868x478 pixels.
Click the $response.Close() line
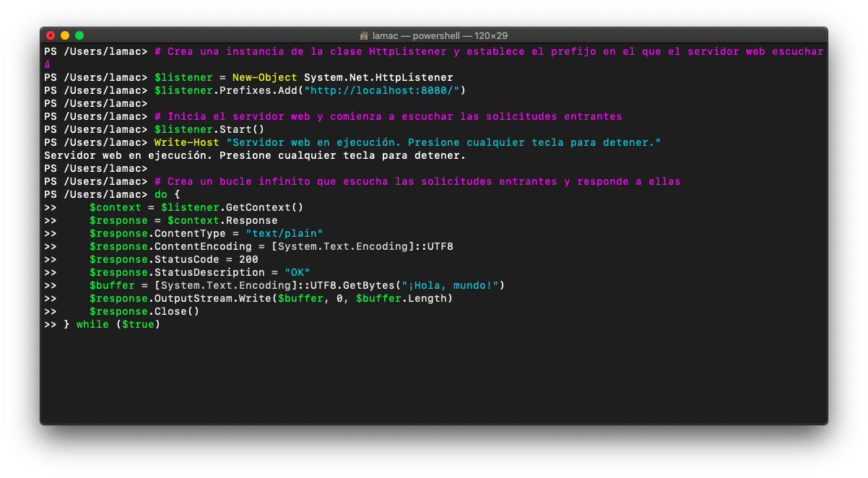(144, 311)
